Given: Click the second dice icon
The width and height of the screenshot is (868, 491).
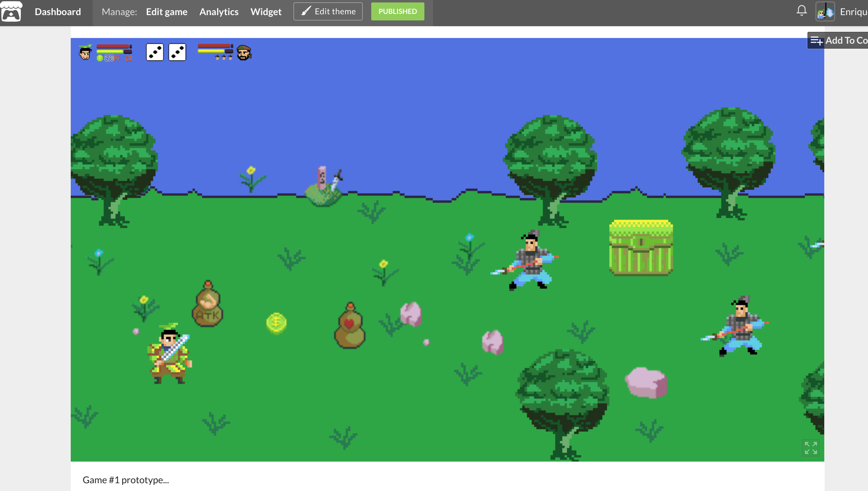Looking at the screenshot, I should coord(177,52).
